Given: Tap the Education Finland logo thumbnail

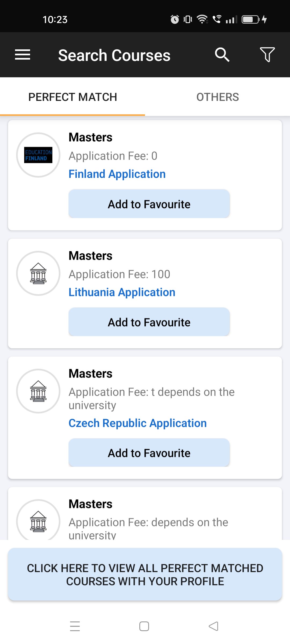Looking at the screenshot, I should pos(38,155).
